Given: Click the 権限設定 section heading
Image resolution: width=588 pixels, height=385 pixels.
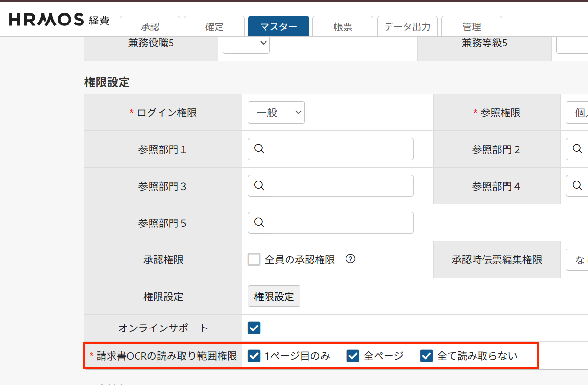Looking at the screenshot, I should 107,82.
